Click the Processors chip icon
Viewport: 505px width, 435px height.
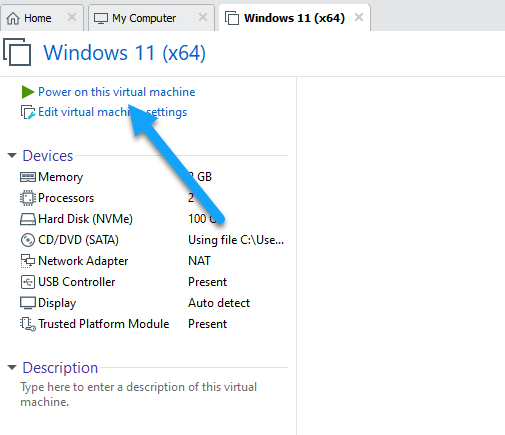28,198
